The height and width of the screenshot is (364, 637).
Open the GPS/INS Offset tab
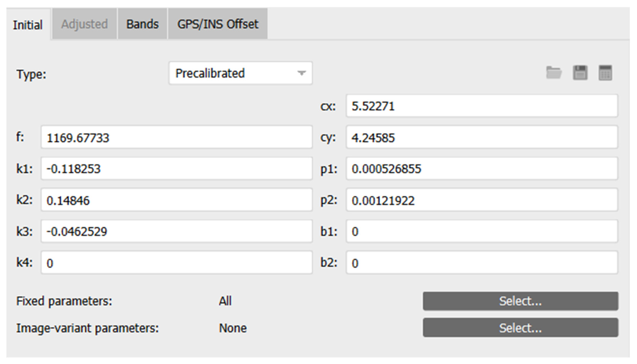(x=218, y=24)
